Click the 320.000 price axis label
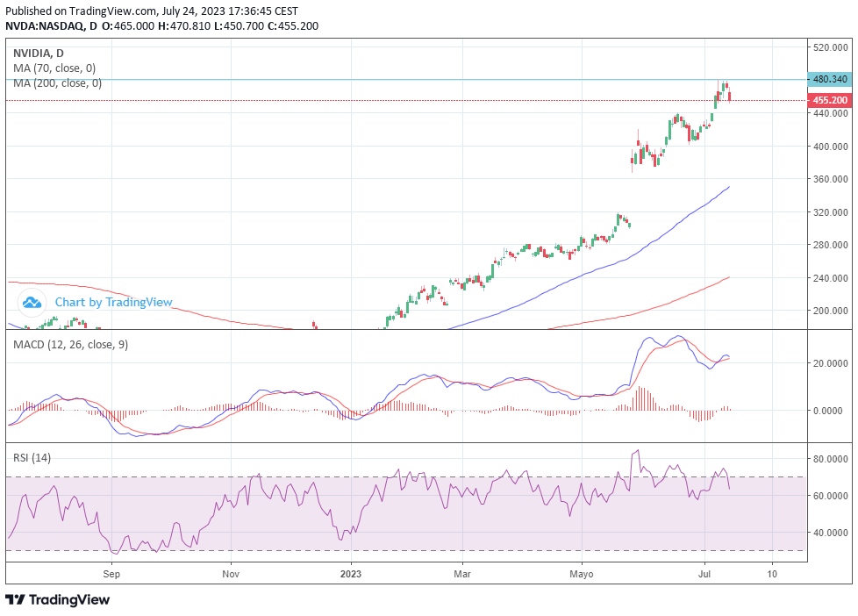The height and width of the screenshot is (616, 858). [831, 211]
